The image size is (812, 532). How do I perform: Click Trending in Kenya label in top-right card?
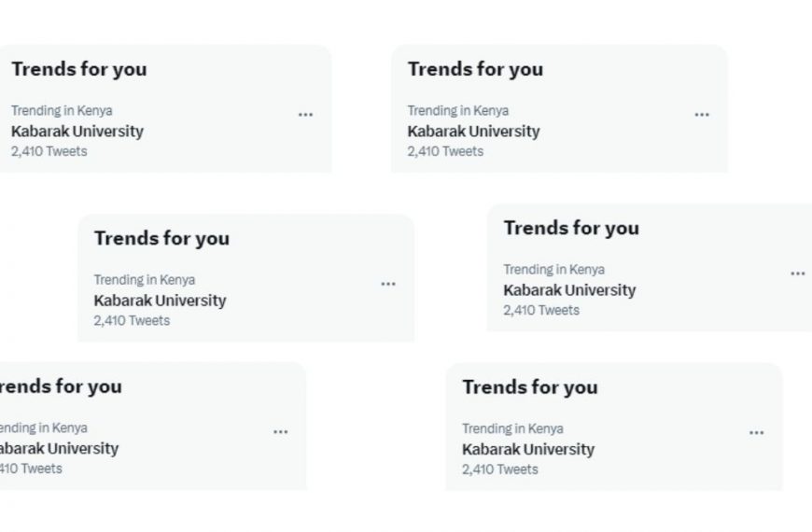coord(457,110)
